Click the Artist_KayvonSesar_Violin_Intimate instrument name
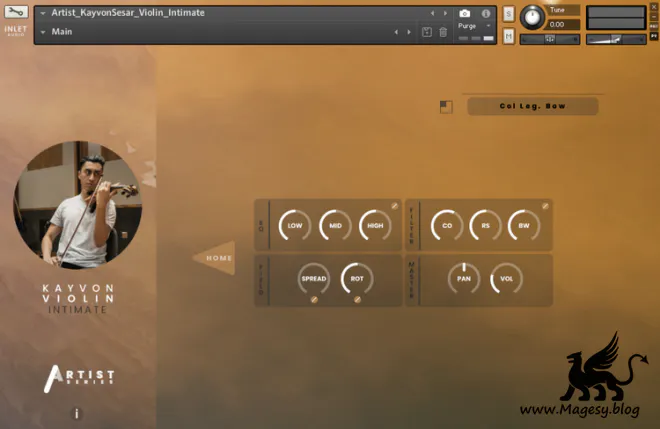This screenshot has width=660, height=429. click(x=128, y=13)
